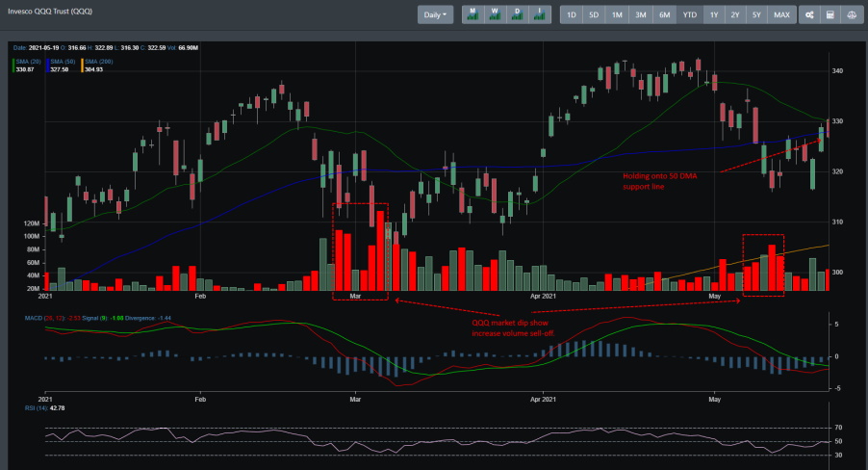
Task: Click the MACD indicator label
Action: [45, 318]
